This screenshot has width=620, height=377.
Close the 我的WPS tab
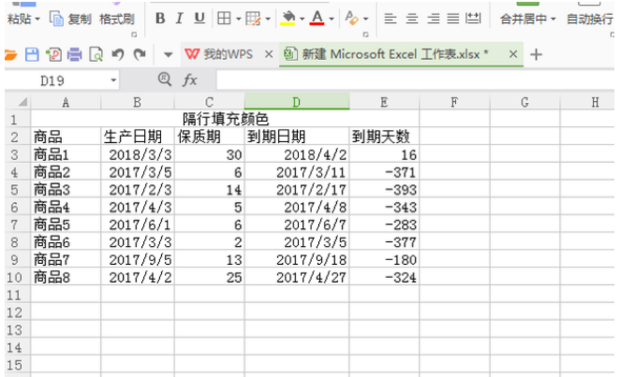click(x=268, y=54)
